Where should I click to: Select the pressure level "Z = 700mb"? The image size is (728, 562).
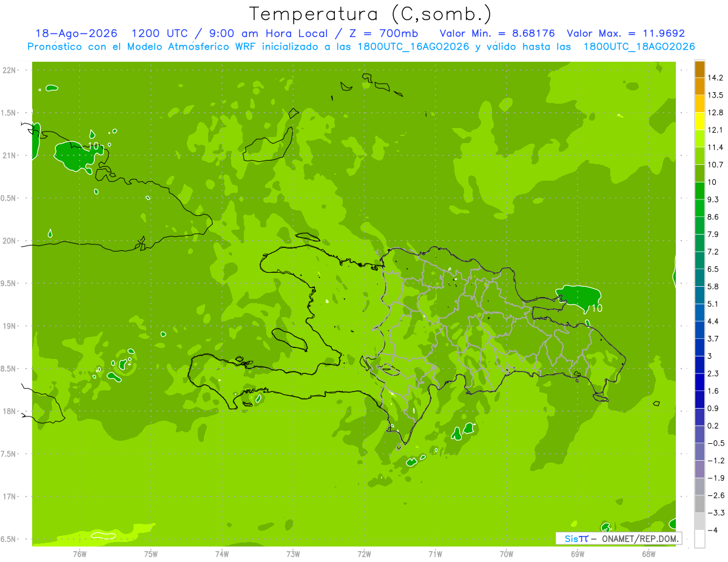[x=384, y=33]
